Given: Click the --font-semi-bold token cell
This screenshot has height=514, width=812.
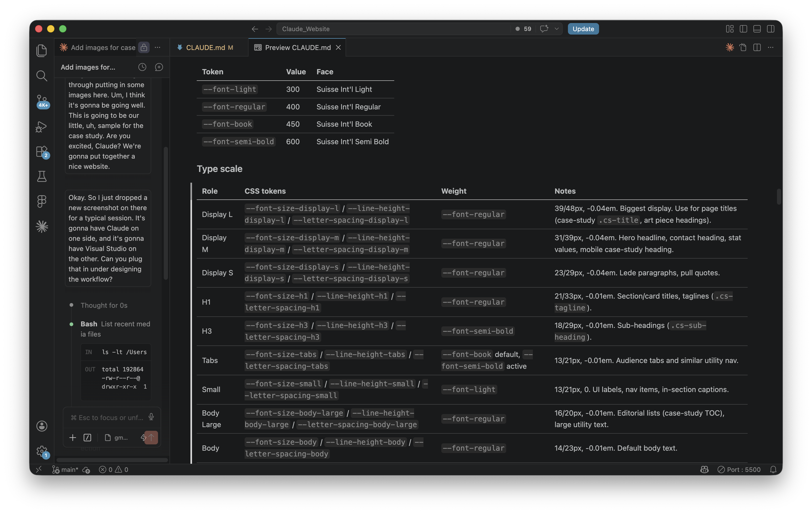Looking at the screenshot, I should 239,142.
